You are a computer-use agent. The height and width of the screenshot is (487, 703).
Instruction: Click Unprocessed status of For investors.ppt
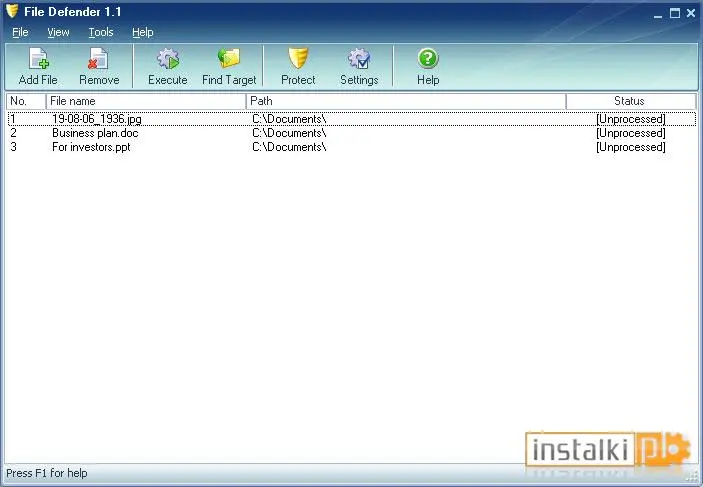(x=631, y=147)
